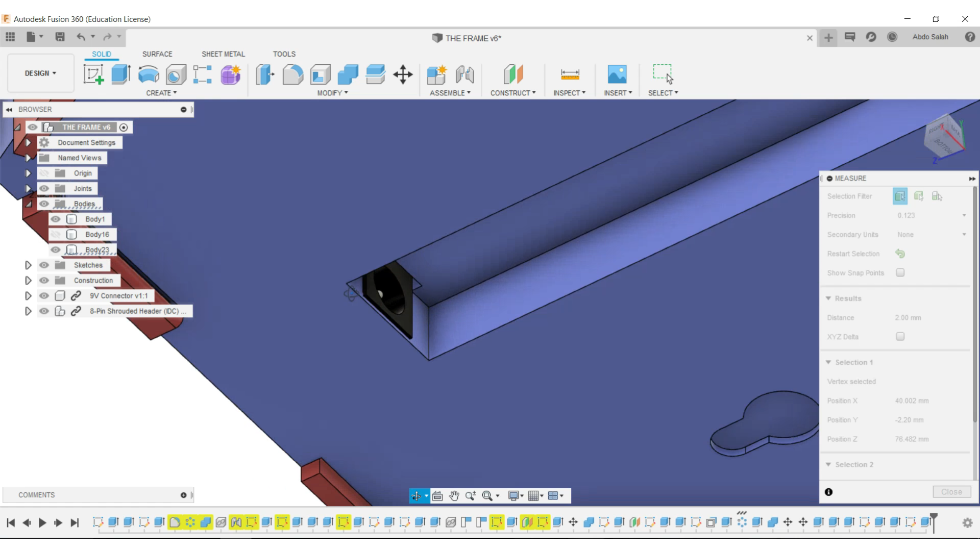Viewport: 980px width, 551px height.
Task: Open the Help question mark icon
Action: (x=970, y=37)
